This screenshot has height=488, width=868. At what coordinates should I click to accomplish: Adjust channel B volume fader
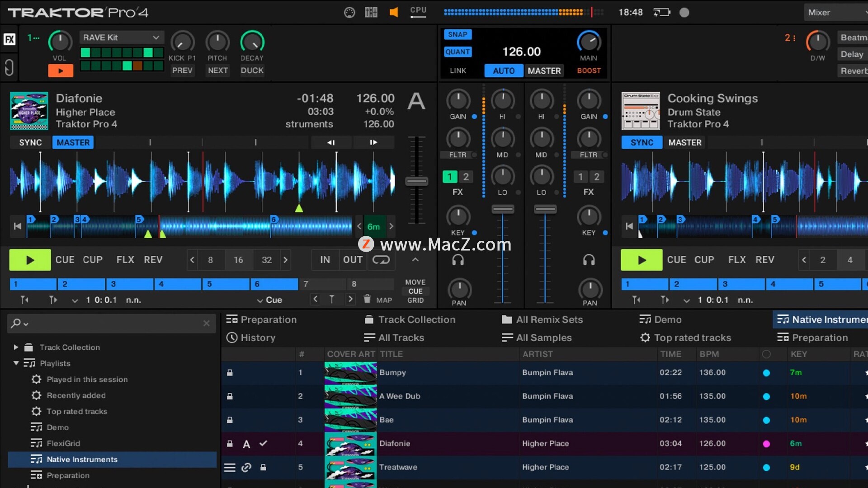(545, 209)
